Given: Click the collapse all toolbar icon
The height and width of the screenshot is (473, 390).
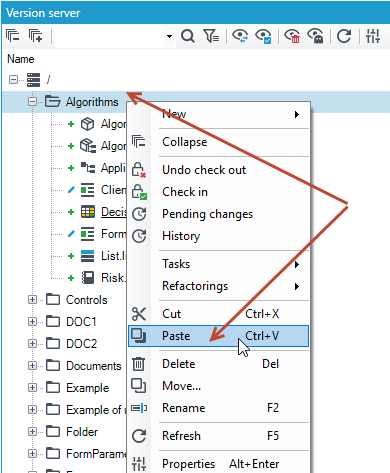Looking at the screenshot, I should (x=13, y=35).
